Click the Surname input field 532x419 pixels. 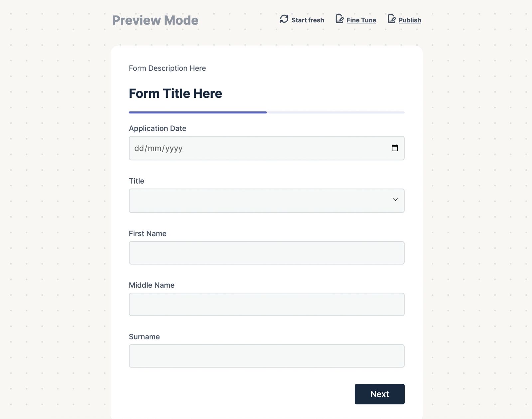[x=266, y=356]
